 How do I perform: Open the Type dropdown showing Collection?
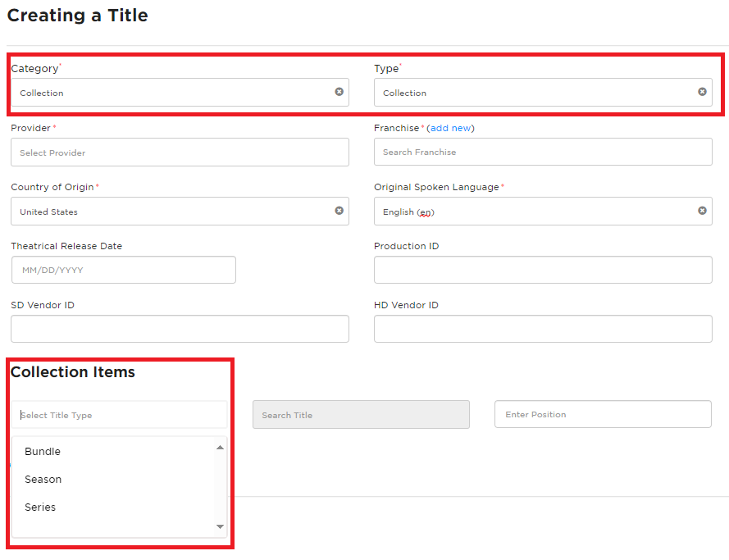tap(543, 93)
